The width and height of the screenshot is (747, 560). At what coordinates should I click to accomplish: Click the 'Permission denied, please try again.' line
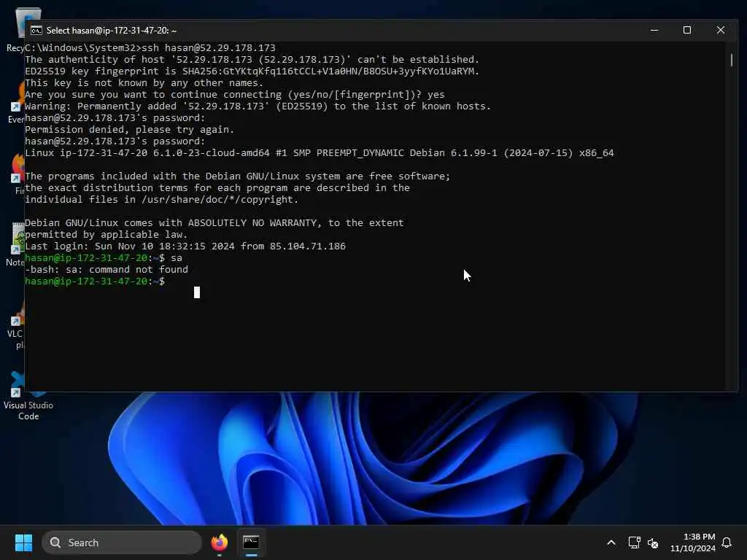[x=129, y=130]
